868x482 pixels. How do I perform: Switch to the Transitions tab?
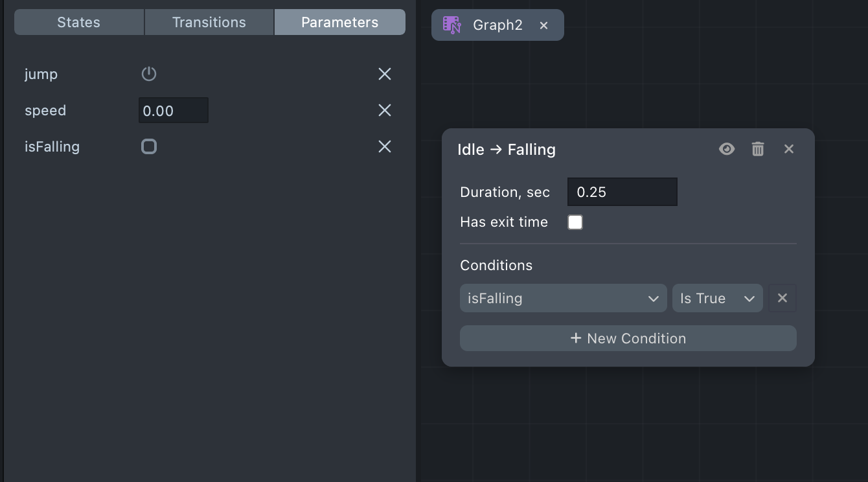click(x=209, y=22)
